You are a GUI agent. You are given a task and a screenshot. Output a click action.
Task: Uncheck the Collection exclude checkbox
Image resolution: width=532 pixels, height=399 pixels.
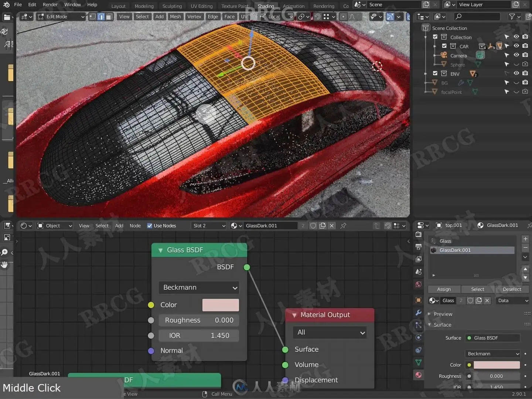coord(435,37)
